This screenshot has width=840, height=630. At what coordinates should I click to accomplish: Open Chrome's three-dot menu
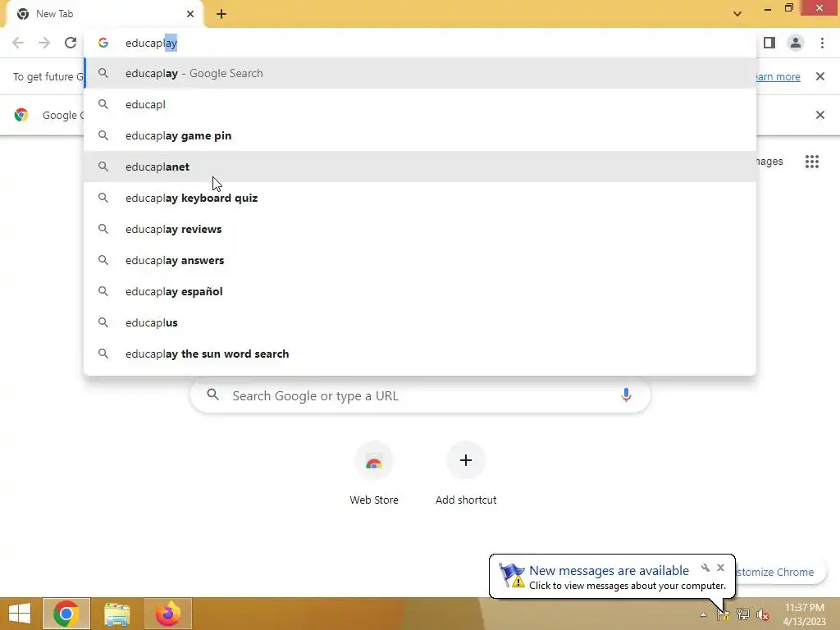tap(822, 43)
